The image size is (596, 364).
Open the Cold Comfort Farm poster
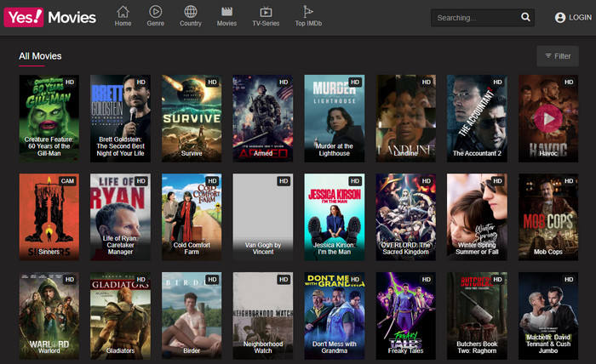tap(192, 217)
